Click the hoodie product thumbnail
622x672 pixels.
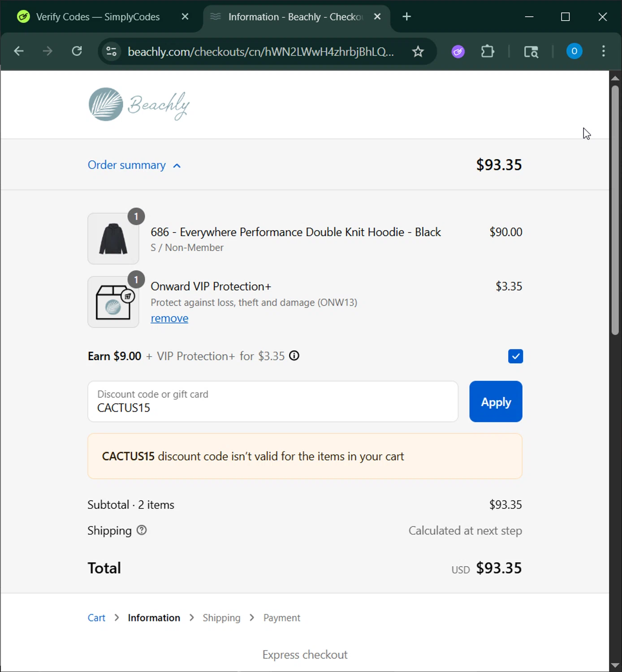tap(113, 239)
